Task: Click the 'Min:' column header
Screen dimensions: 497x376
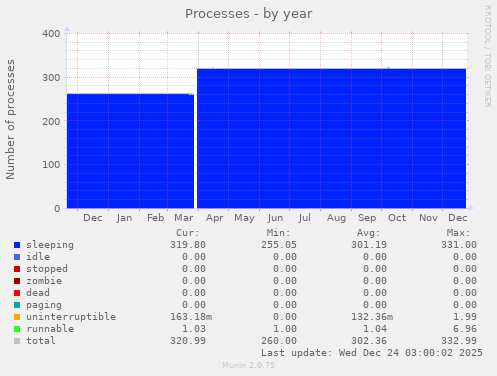Action: [x=278, y=233]
